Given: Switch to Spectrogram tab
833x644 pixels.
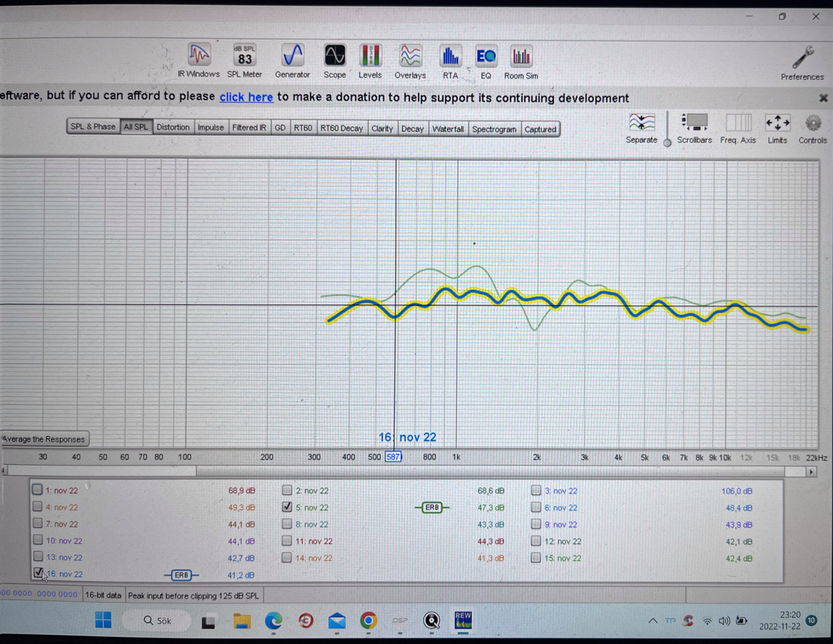Looking at the screenshot, I should [494, 129].
